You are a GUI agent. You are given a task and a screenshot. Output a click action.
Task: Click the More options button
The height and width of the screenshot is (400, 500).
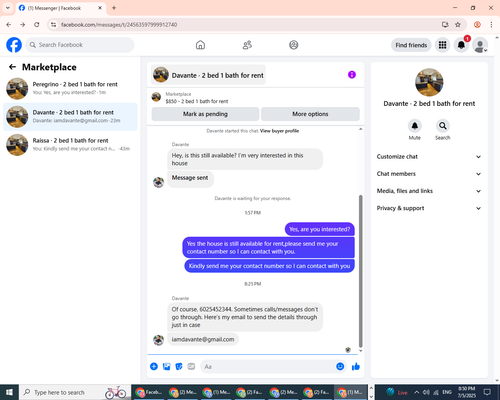310,114
